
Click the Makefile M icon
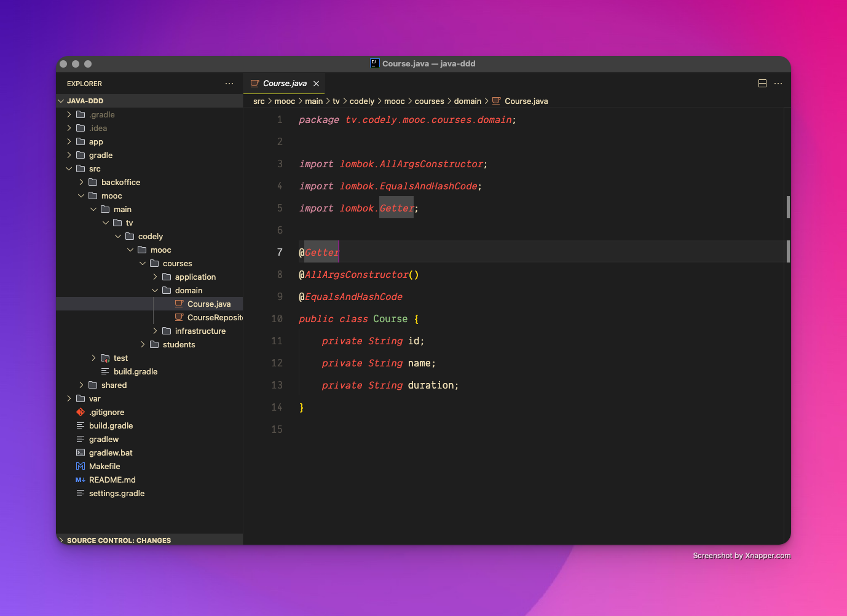coord(81,466)
